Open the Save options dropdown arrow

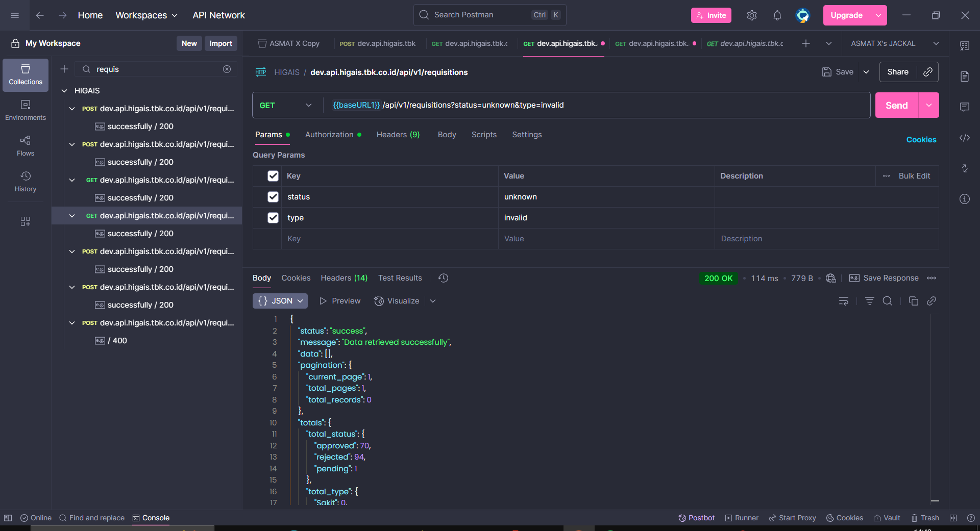[x=866, y=72]
